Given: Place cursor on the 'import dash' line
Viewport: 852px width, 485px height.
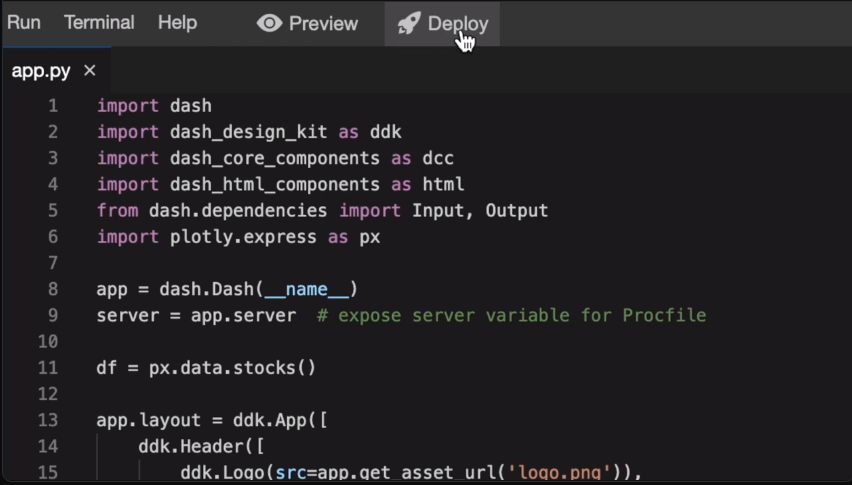Looking at the screenshot, I should point(154,106).
